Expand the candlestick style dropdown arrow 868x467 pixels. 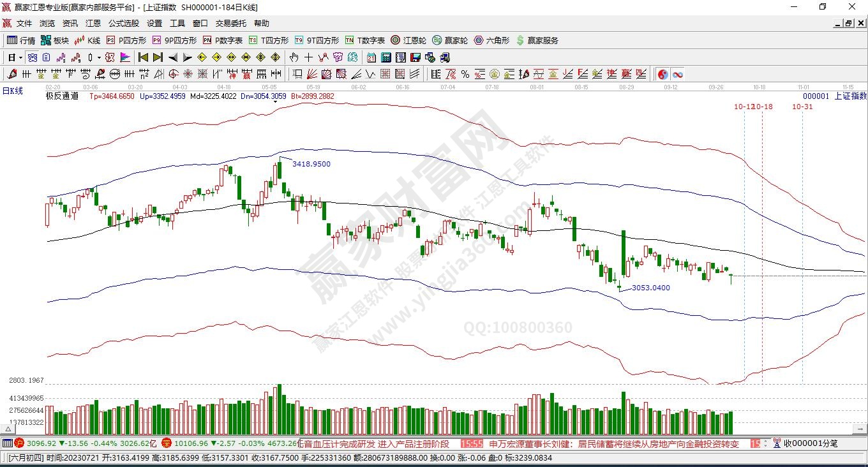coord(99,57)
